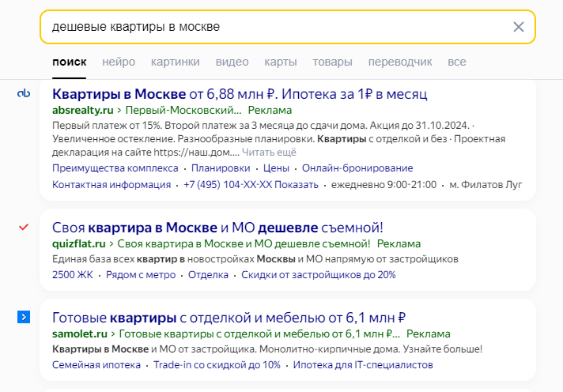Open 'Квартиры в Москве от 6,88 млн' result
This screenshot has height=392, width=563.
tap(240, 94)
